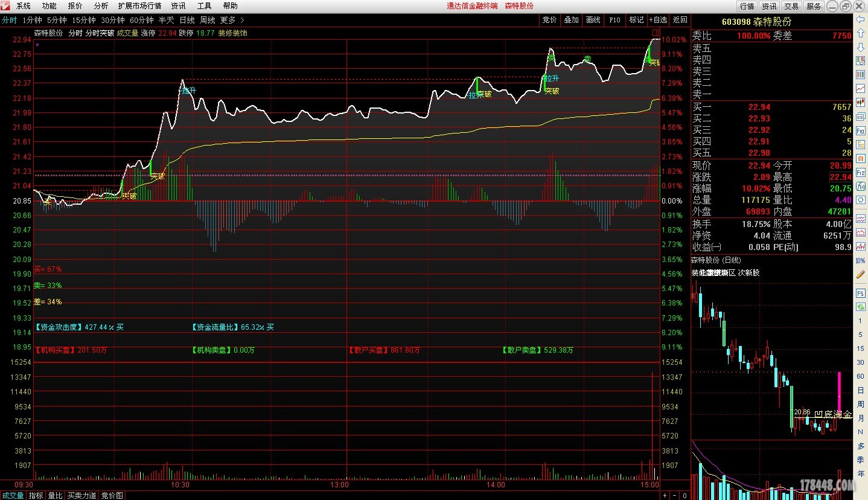
Task: Open the 报价 menu
Action: click(75, 6)
